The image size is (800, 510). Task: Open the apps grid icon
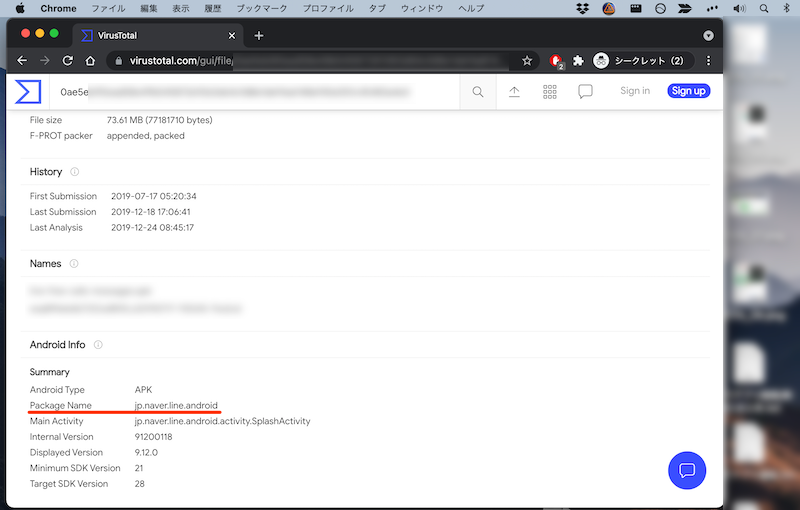550,92
